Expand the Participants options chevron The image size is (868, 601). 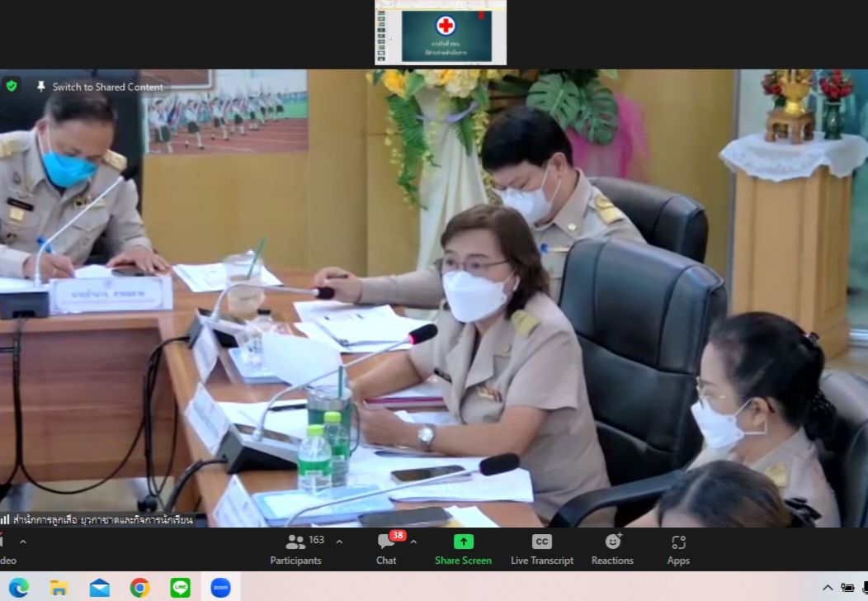click(x=339, y=542)
